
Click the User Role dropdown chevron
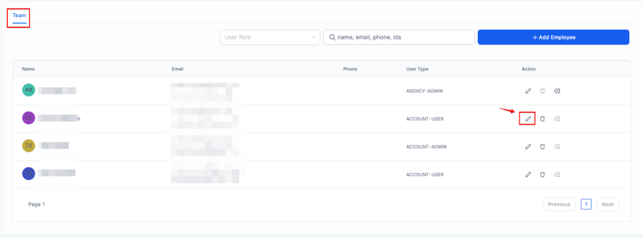(x=313, y=37)
